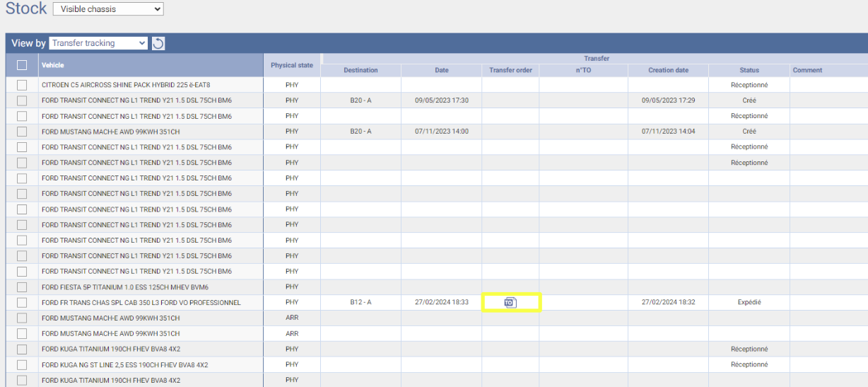Screen dimensions: 868x387
Task: Check the Ford Kuga NG ST Line checkbox
Action: coord(22,365)
